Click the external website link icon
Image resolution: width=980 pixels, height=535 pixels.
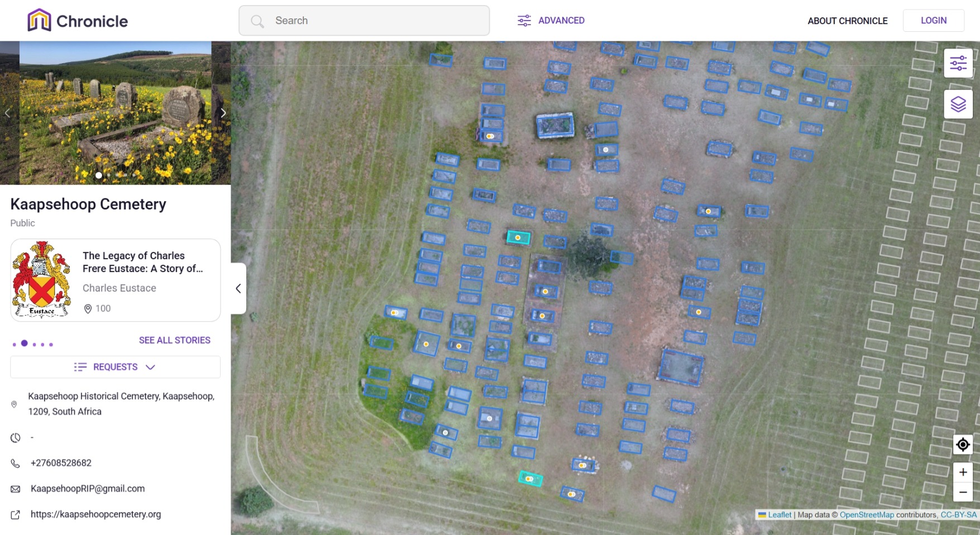[16, 515]
